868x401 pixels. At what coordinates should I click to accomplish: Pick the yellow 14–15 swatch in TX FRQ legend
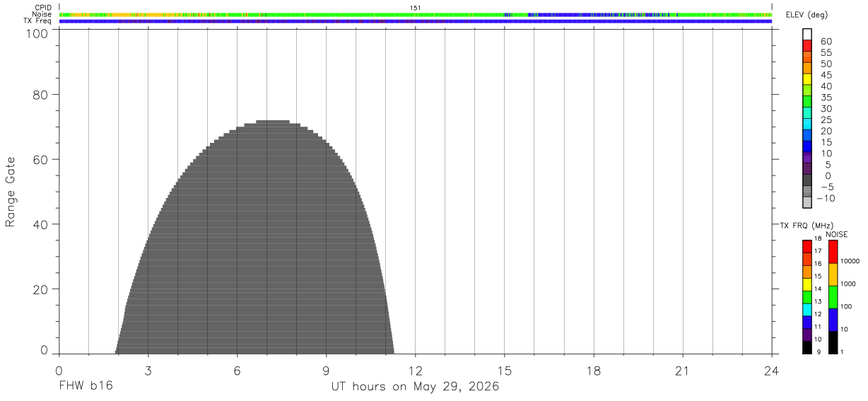[807, 284]
